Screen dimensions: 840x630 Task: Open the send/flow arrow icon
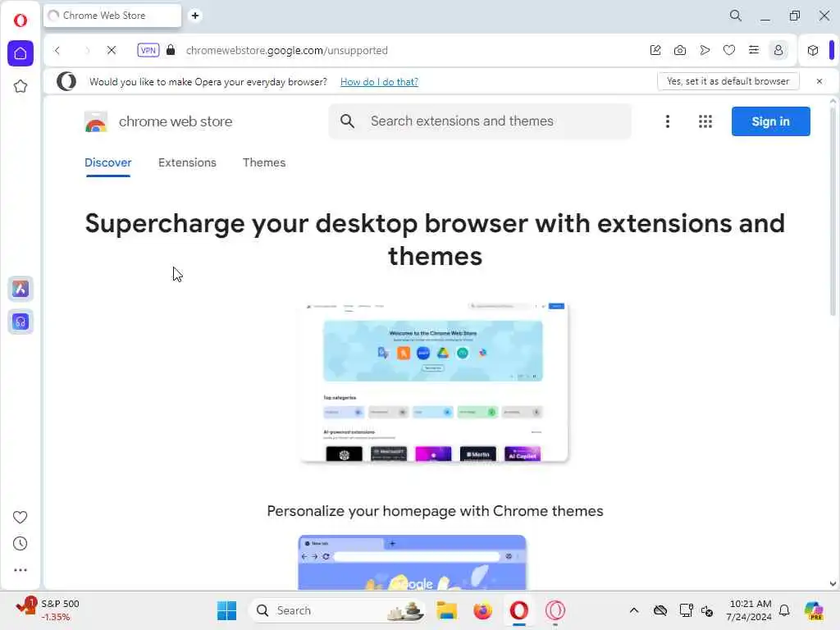pos(705,50)
